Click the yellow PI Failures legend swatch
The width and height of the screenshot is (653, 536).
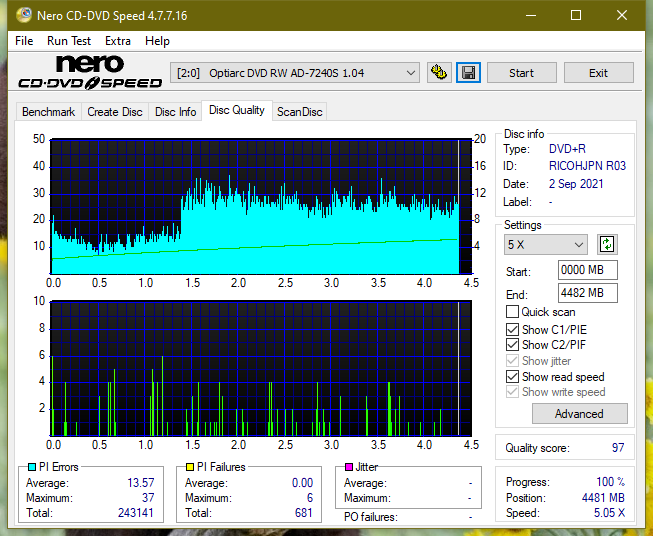point(190,467)
